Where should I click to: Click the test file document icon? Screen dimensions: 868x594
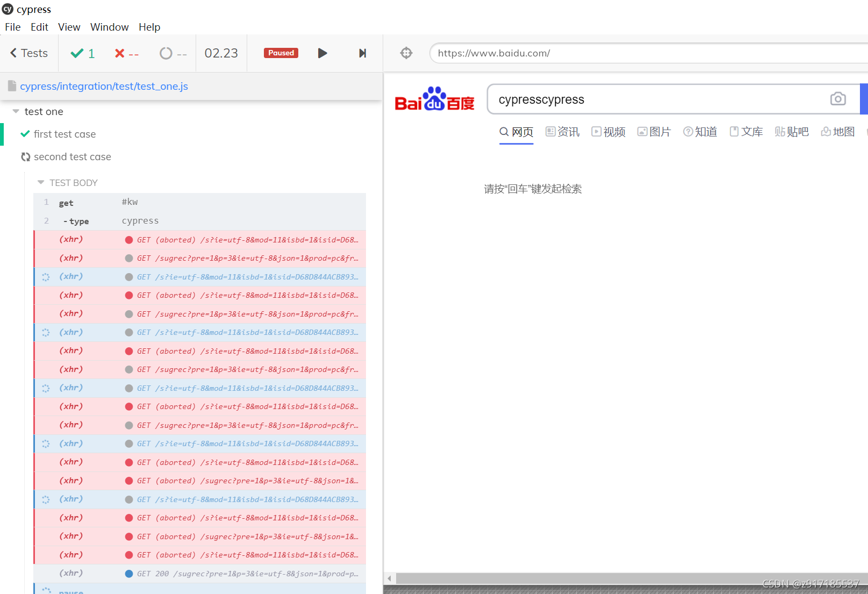(12, 86)
